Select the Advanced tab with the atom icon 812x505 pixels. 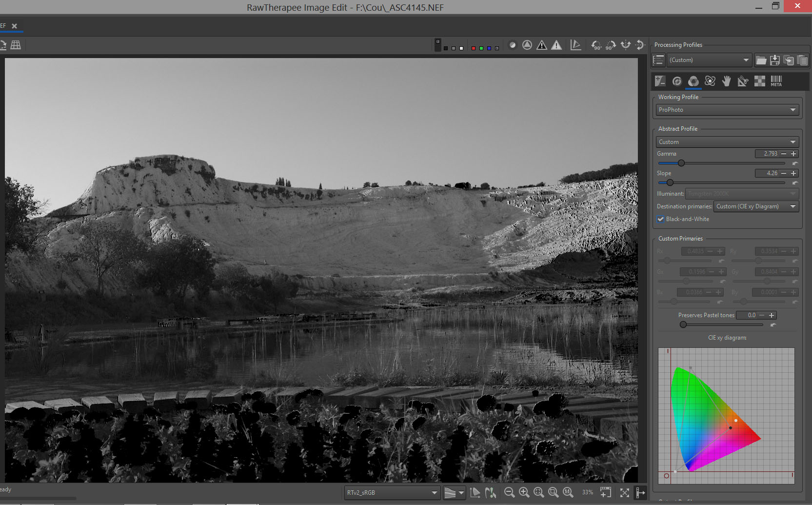point(710,81)
